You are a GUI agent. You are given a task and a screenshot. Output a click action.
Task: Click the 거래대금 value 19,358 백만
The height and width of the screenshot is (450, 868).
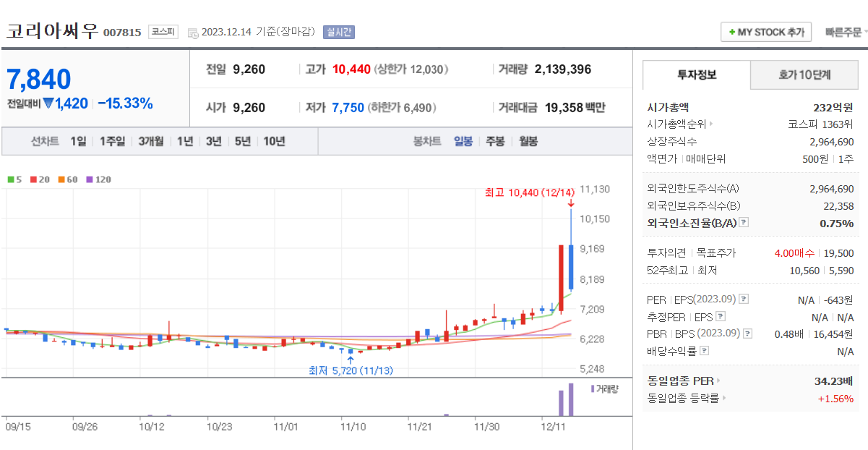pyautogui.click(x=575, y=108)
